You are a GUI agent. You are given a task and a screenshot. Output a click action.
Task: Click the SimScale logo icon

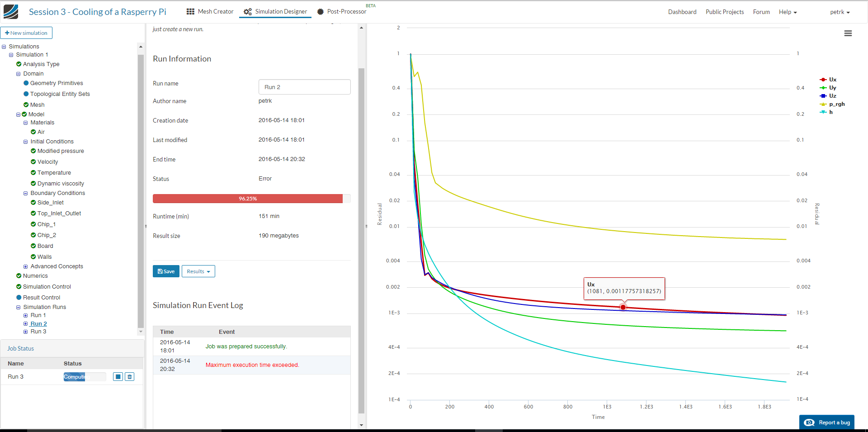tap(11, 12)
